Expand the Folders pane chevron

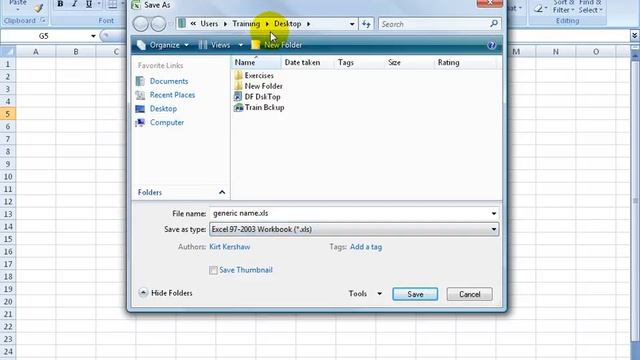click(x=222, y=192)
